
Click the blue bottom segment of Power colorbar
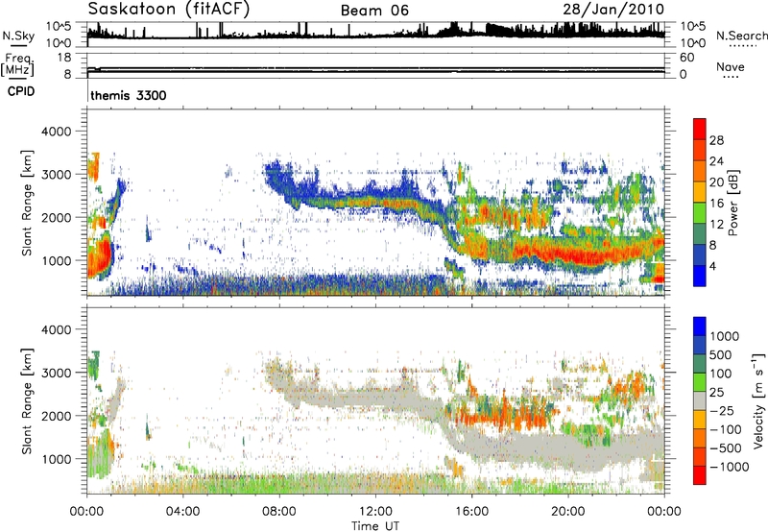click(700, 276)
